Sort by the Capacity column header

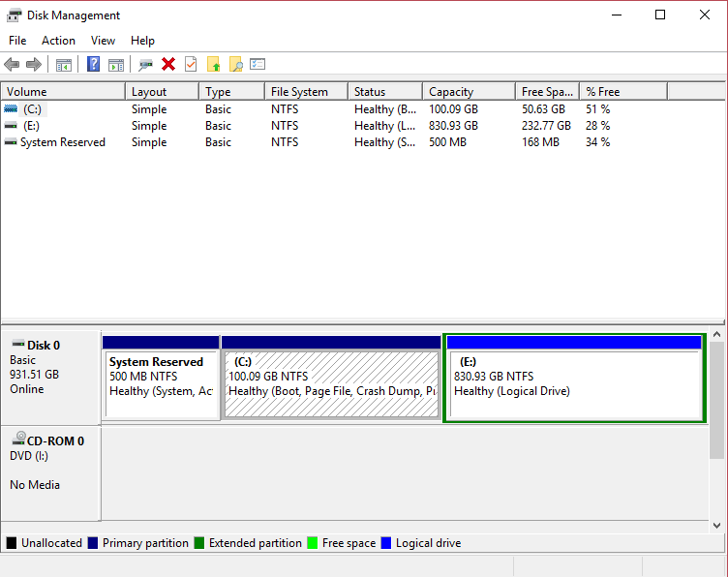tap(469, 91)
